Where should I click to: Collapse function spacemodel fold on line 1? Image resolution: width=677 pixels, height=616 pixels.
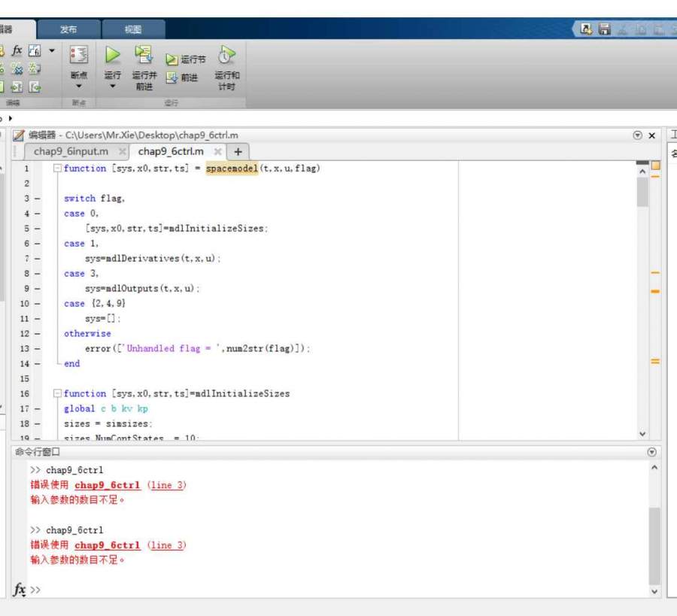[57, 168]
